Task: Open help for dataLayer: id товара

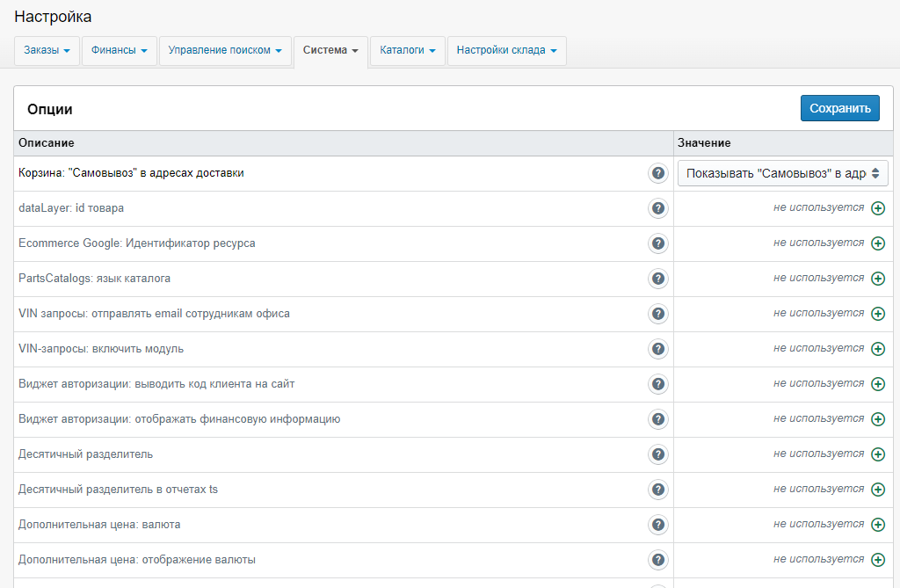Action: tap(658, 208)
